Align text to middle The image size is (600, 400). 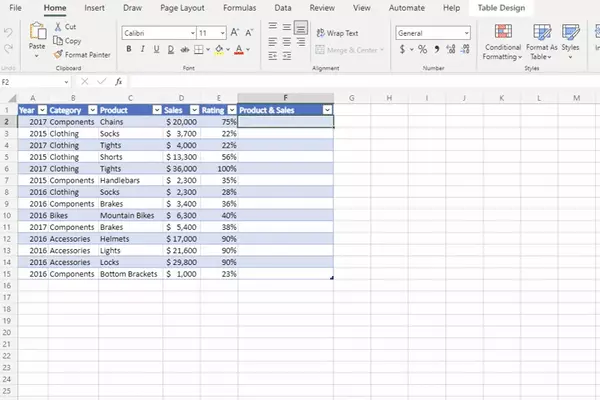point(287,26)
